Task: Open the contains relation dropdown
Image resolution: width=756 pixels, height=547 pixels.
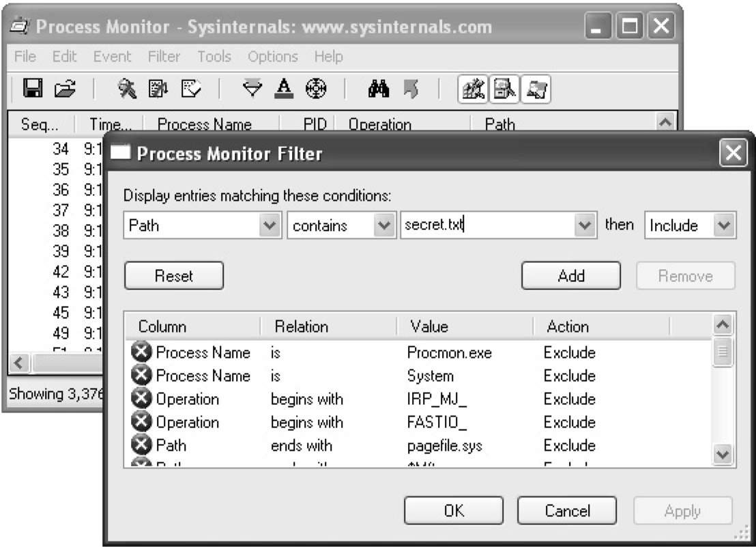Action: 384,225
